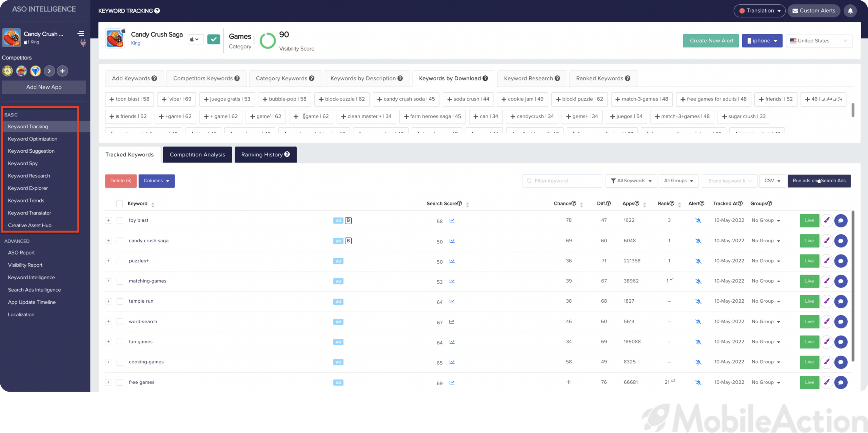
Task: Click alert bell icon for cooking-games
Action: point(698,362)
